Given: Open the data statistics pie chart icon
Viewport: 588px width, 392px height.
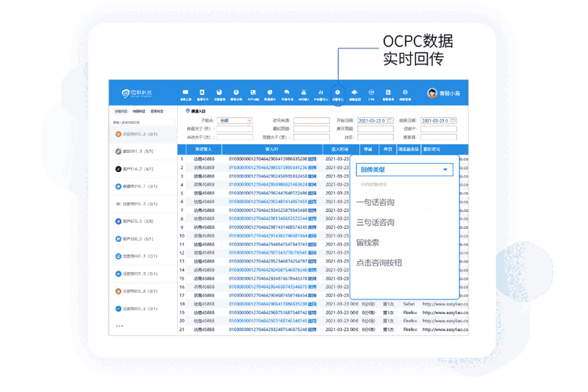Looking at the screenshot, I should [x=270, y=92].
